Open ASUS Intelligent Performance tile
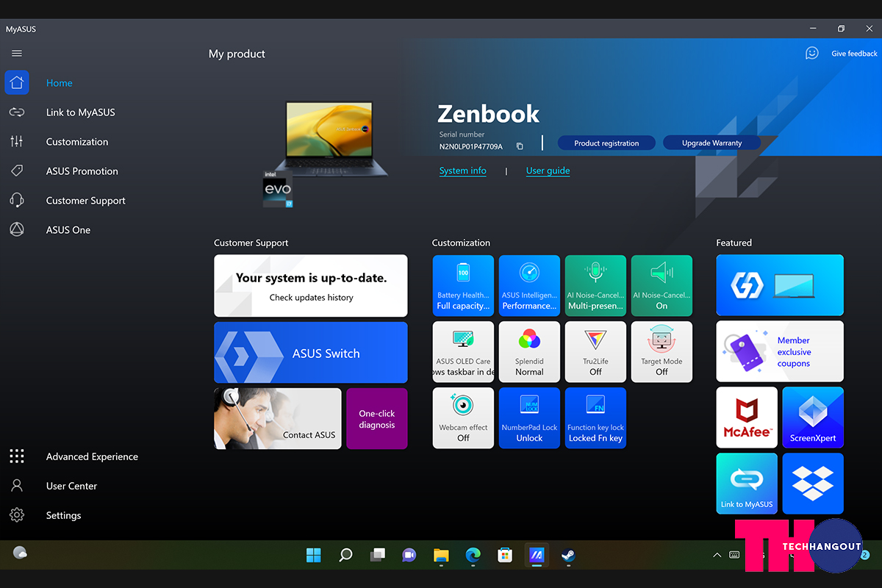Image resolution: width=882 pixels, height=588 pixels. coord(529,285)
